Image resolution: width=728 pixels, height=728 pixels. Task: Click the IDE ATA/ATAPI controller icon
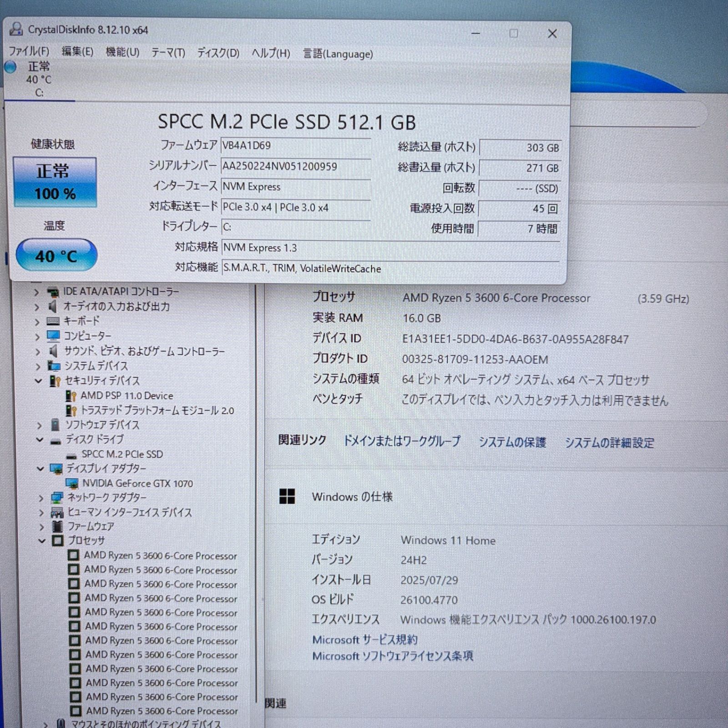tap(53, 292)
